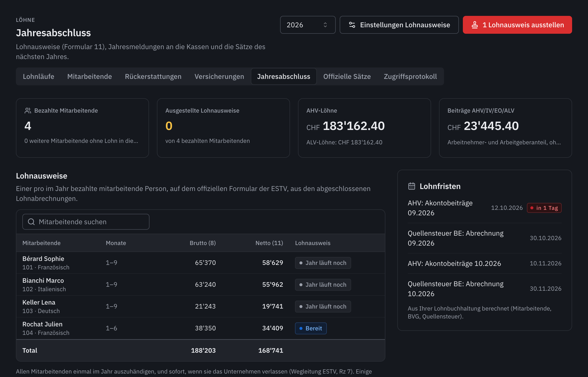The height and width of the screenshot is (377, 588).
Task: Focus the Mitarbeitende suchen search field
Action: pyautogui.click(x=86, y=222)
